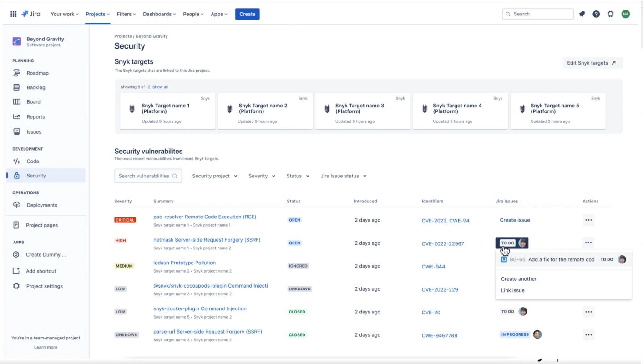Open Create Dummy app in sidebar
Screen dimensions: 643x364
point(46,255)
